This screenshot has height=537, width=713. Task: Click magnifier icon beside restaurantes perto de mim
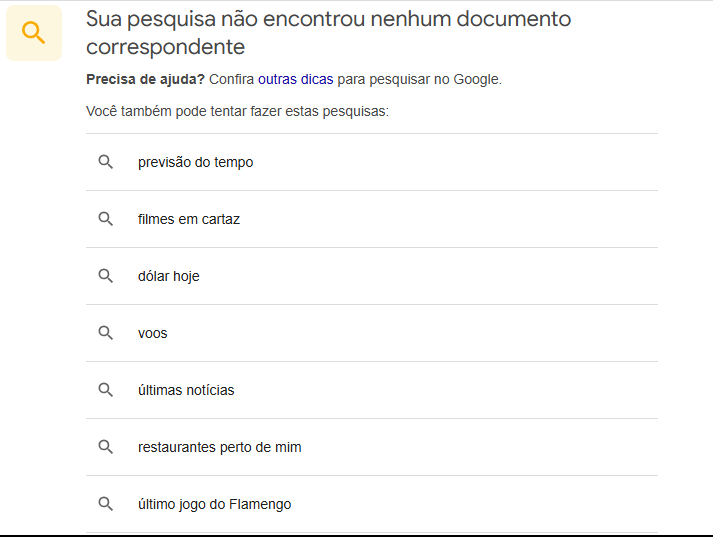click(x=106, y=447)
